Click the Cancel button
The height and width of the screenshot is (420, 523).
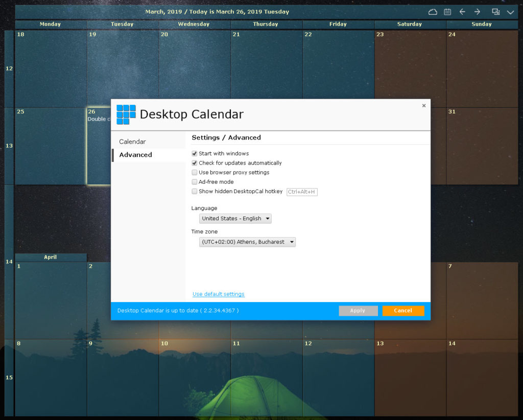[x=403, y=311]
